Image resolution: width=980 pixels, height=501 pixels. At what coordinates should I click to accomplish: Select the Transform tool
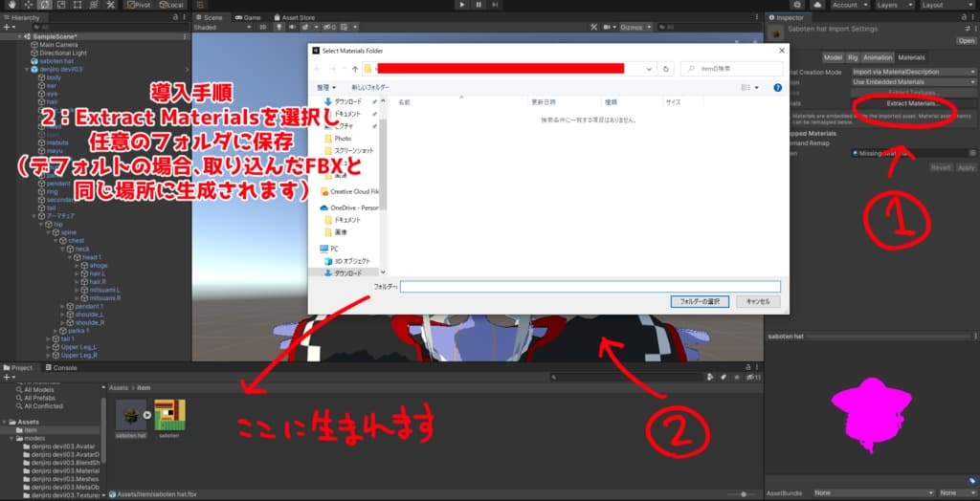coord(94,5)
